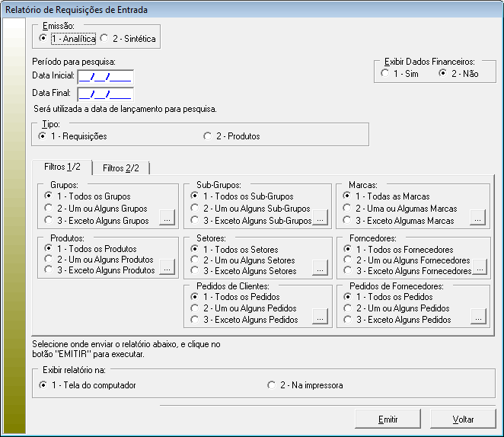
Task: Select 2 - Um ou Alguns Grupos
Action: coord(49,208)
